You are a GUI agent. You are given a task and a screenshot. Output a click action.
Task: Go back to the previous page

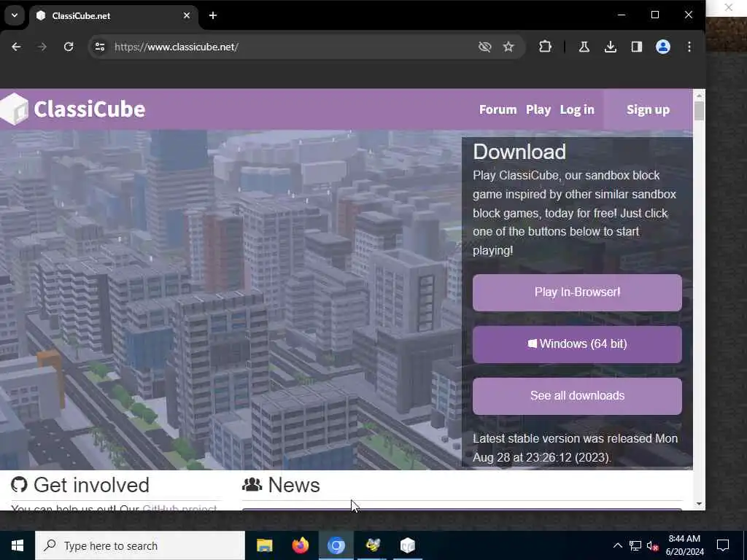coord(16,47)
